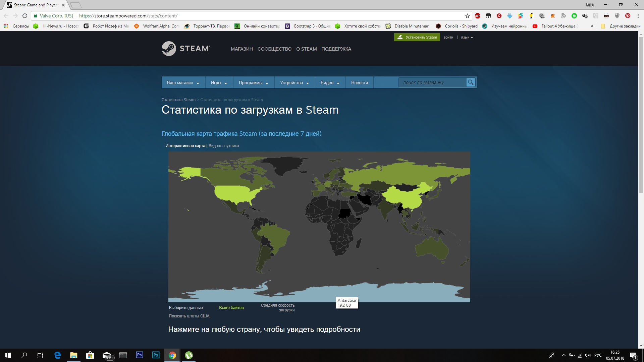Click Australia on the traffic map
Viewport: 644px width, 362px height.
[x=432, y=249]
